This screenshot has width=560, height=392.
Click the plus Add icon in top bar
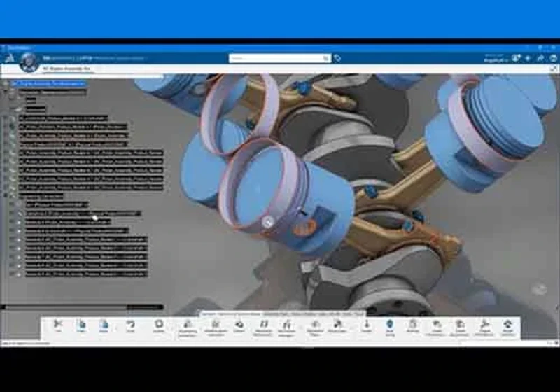[x=528, y=58]
